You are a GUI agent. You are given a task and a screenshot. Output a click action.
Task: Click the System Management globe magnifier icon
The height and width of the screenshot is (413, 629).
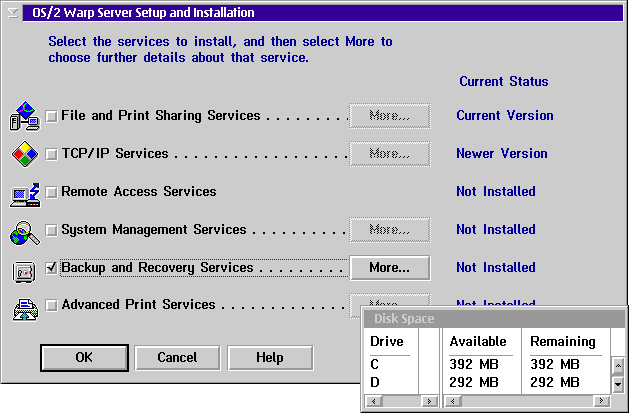coord(25,233)
